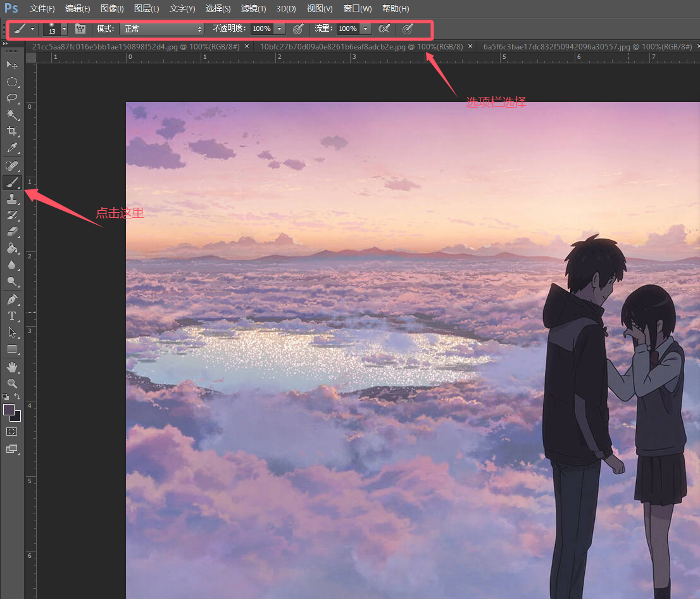Open the 帮助(H) menu
700x599 pixels.
pyautogui.click(x=396, y=8)
